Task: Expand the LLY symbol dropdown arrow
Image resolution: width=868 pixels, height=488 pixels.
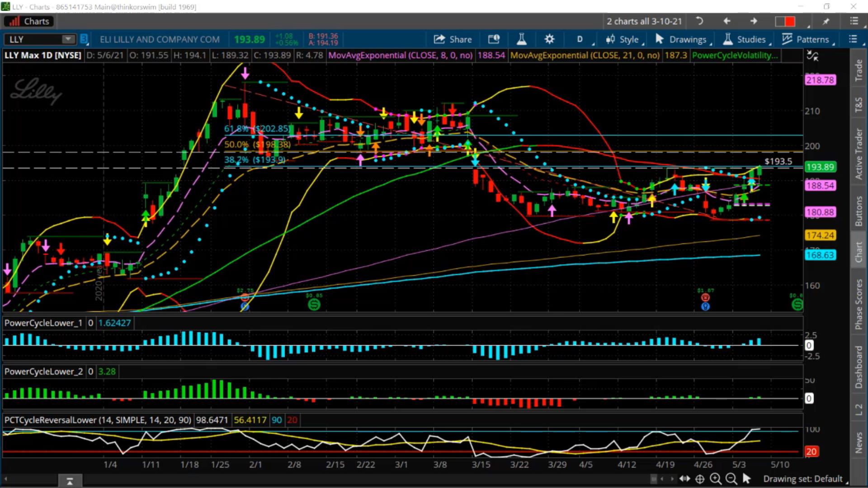Action: tap(68, 39)
